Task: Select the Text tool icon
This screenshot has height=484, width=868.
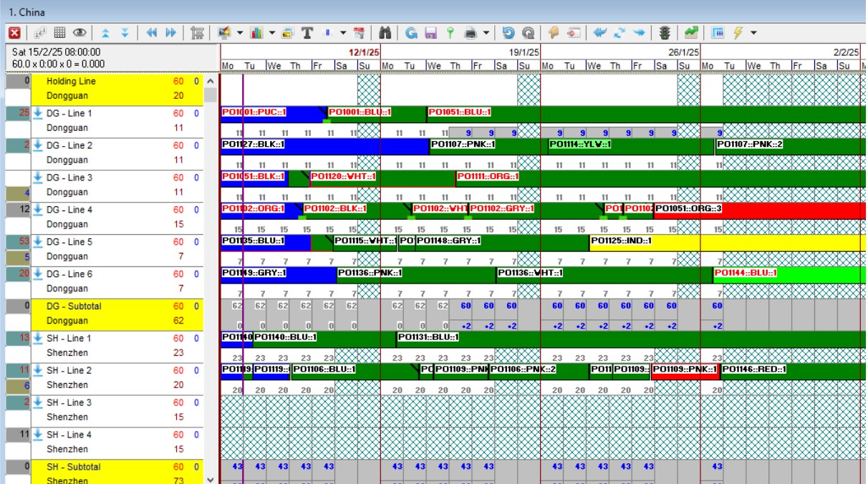Action: click(x=306, y=32)
